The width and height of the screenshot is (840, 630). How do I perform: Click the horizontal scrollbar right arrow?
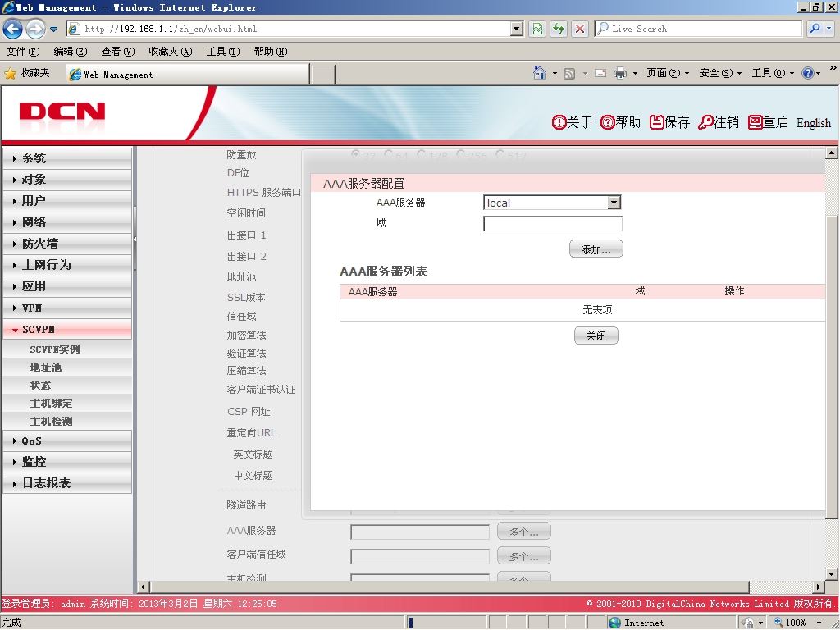[818, 587]
